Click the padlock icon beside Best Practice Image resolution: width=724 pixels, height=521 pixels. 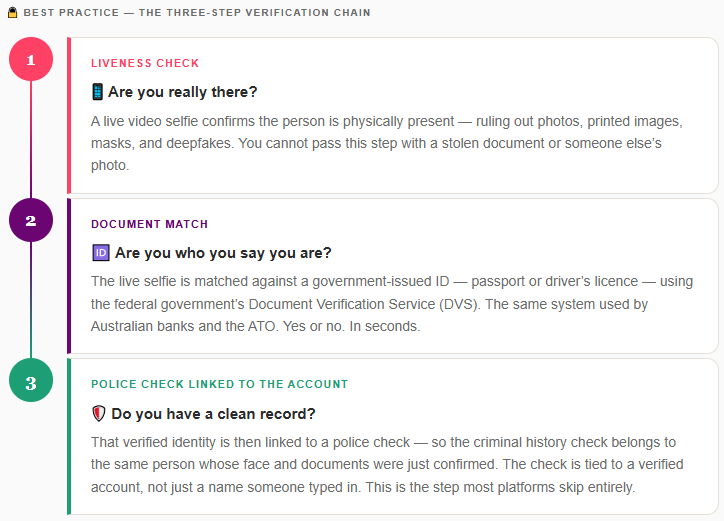point(11,13)
